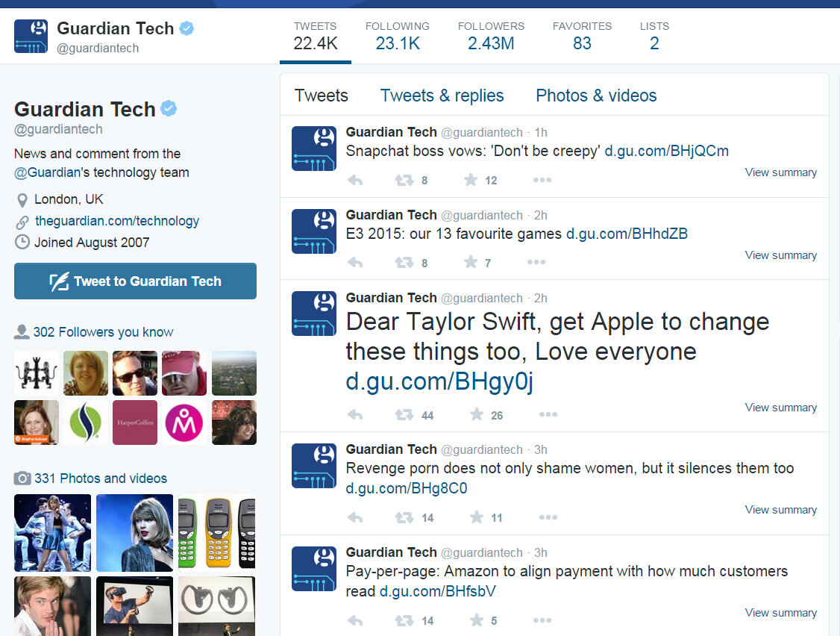Image resolution: width=840 pixels, height=636 pixels.
Task: Open theguardian.com/technology website link
Action: pos(117,221)
